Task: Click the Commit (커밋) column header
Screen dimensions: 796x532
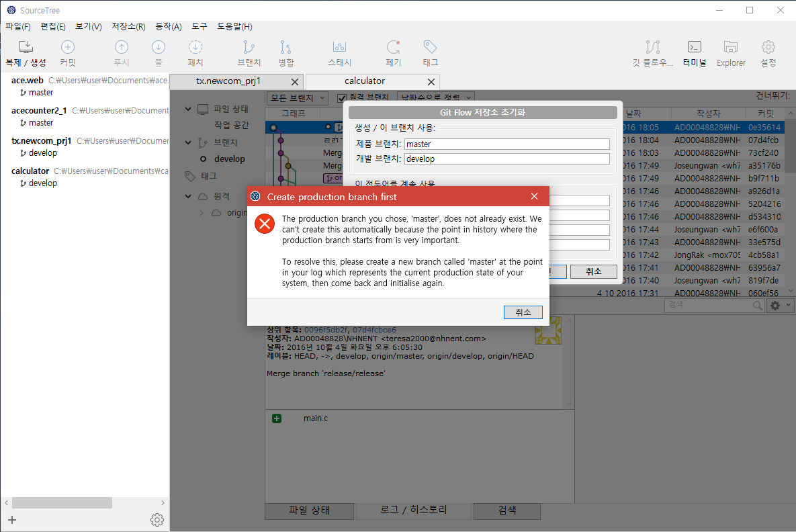Action: point(765,114)
